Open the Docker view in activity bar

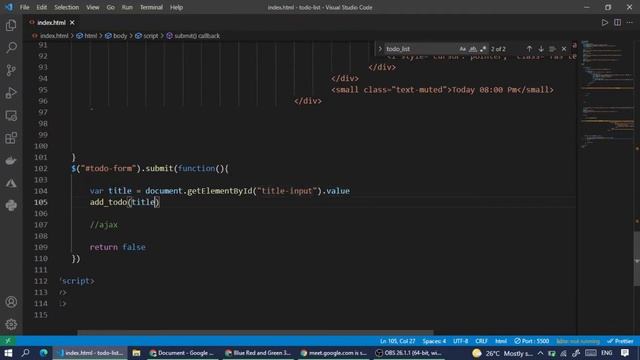11,160
